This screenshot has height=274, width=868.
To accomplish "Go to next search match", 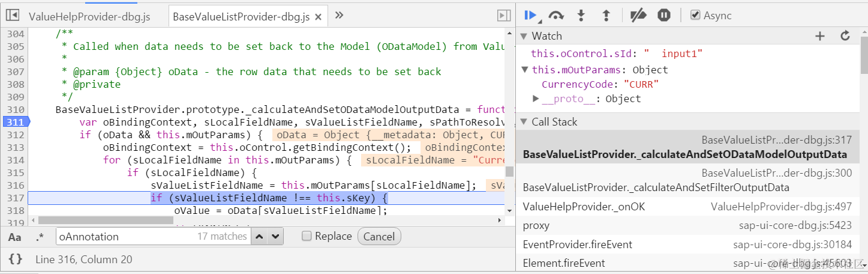I will (275, 237).
